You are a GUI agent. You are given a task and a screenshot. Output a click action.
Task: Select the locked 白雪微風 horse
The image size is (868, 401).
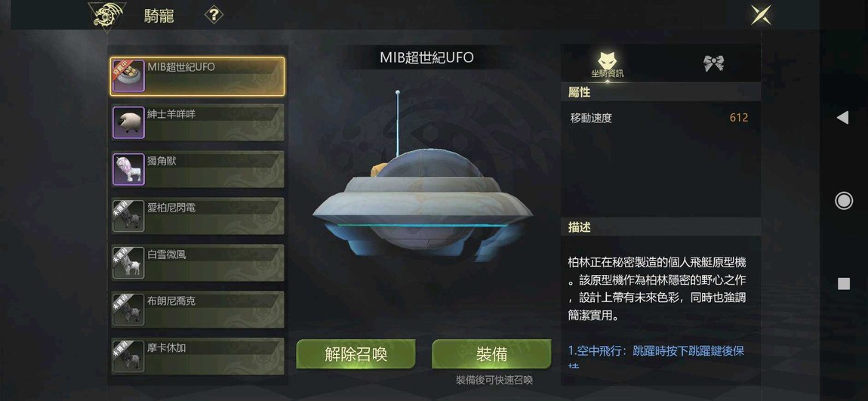(198, 263)
